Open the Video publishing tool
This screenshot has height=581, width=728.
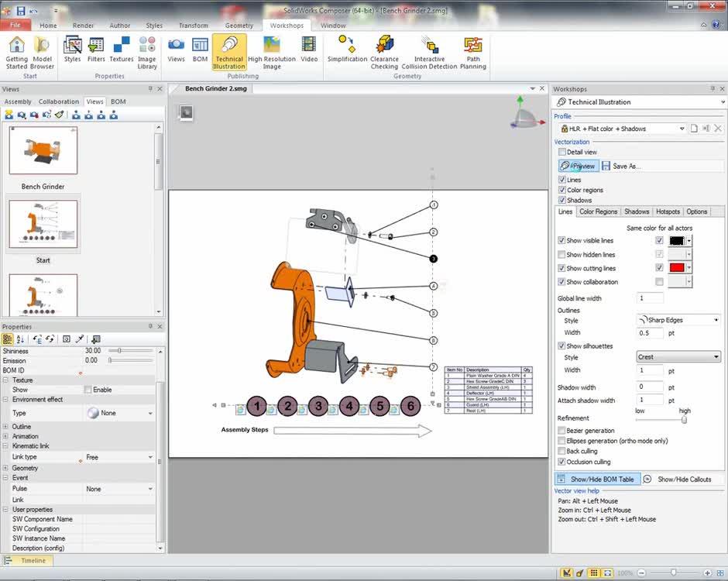click(309, 52)
